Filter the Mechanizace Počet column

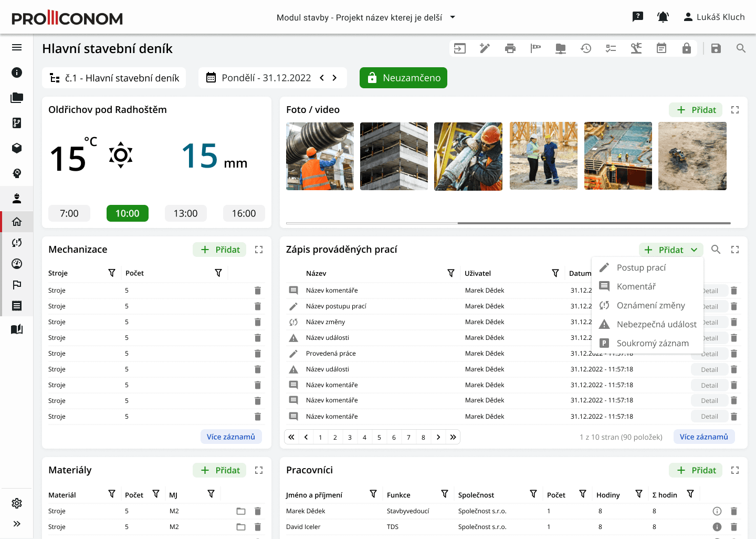(x=218, y=273)
